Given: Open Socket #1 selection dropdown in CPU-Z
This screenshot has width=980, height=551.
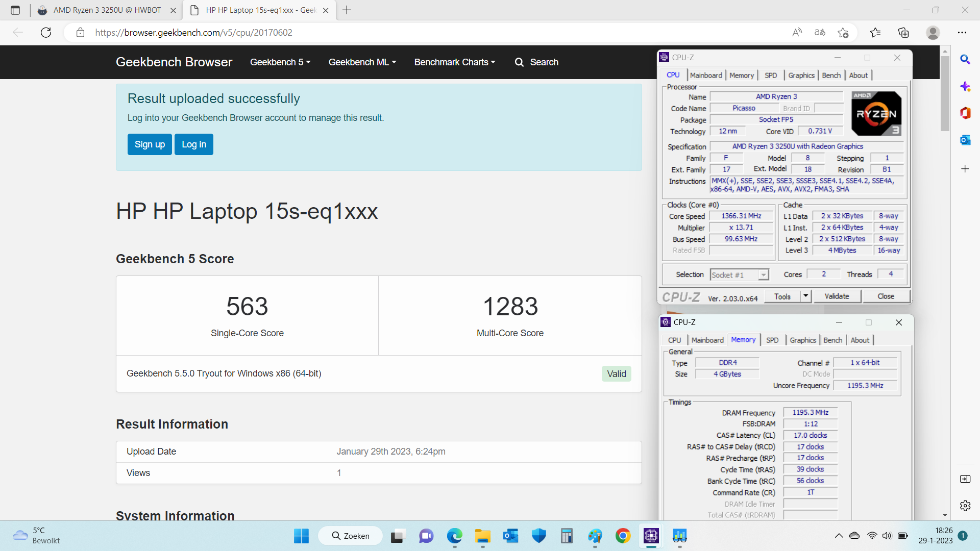Looking at the screenshot, I should [x=740, y=275].
